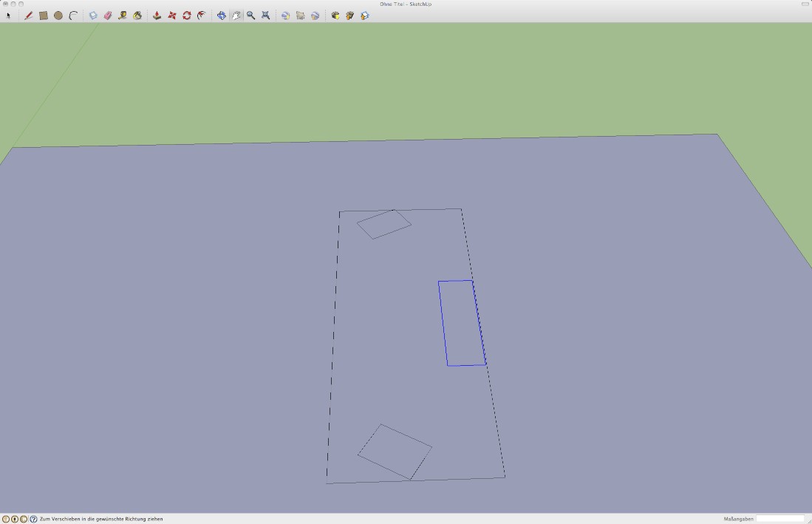Viewport: 812px width, 524px height.
Task: Select the Line pencil tool
Action: click(x=29, y=16)
